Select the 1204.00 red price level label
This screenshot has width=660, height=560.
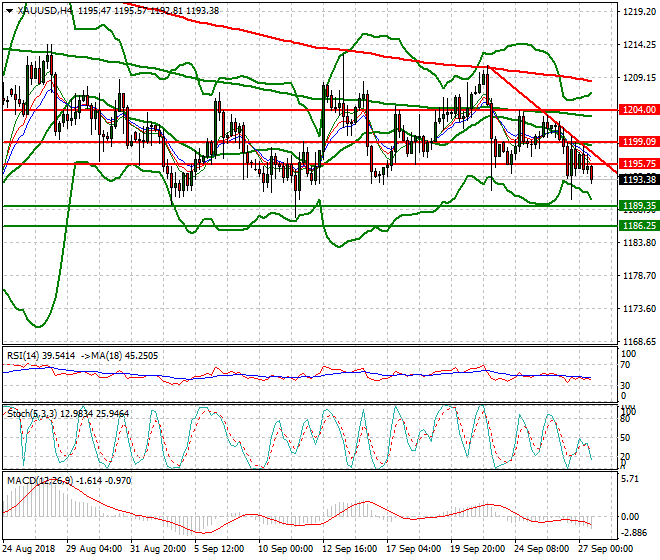[x=639, y=110]
